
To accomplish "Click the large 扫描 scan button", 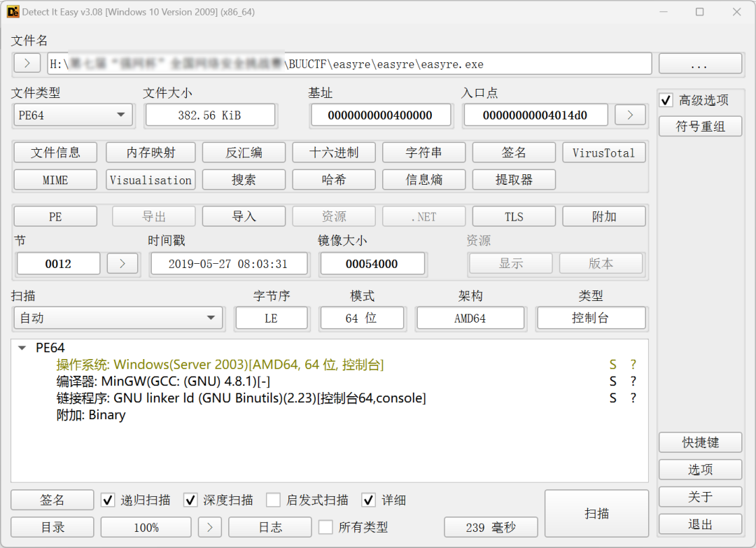I will click(x=596, y=513).
